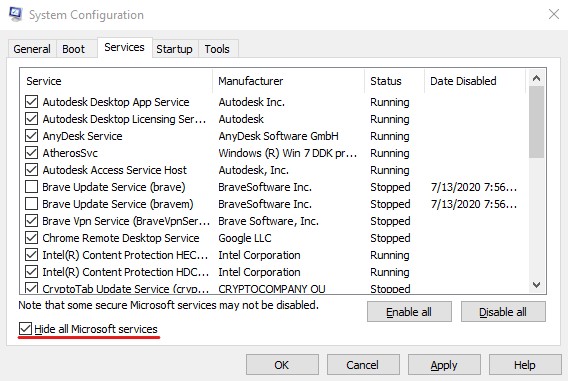Open Help for System Configuration
The image size is (568, 381).
click(525, 365)
